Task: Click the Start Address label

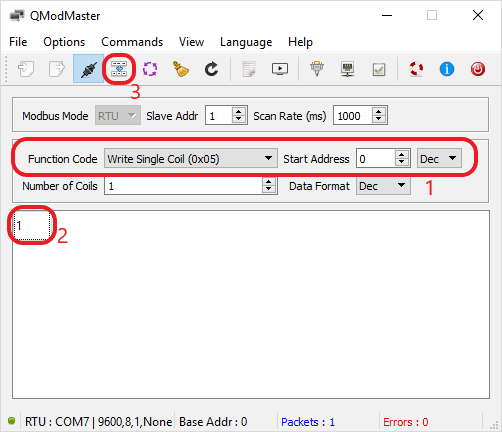Action: pos(316,159)
